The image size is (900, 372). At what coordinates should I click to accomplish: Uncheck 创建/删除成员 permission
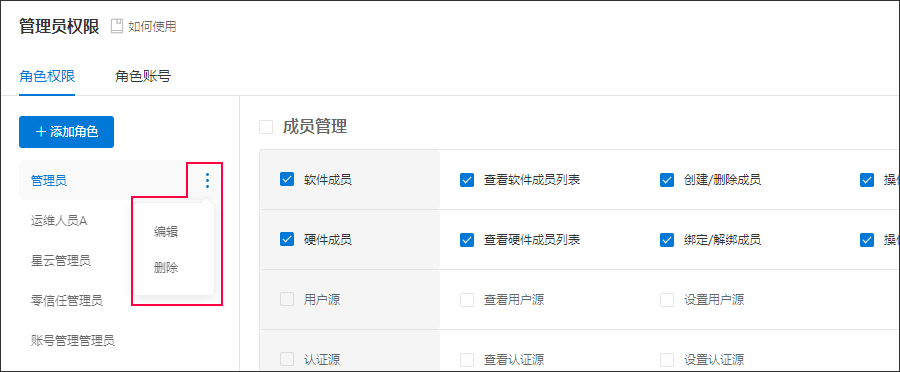pyautogui.click(x=666, y=180)
